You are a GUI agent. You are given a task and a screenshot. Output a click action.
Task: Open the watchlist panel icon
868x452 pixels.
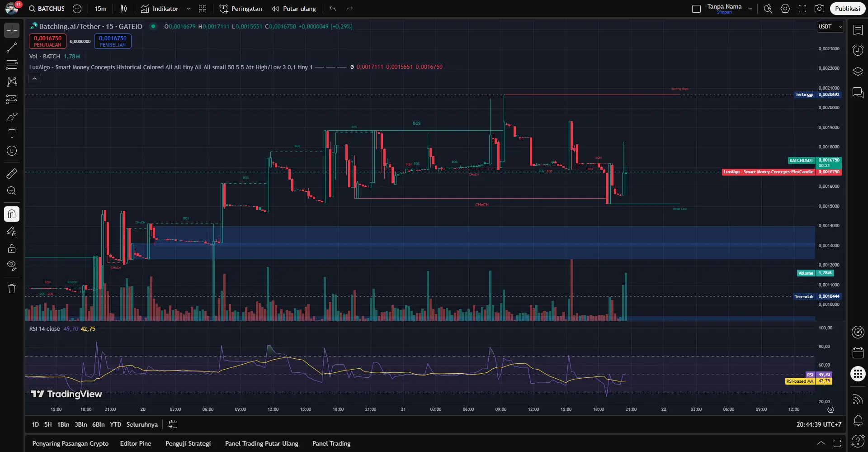(858, 30)
